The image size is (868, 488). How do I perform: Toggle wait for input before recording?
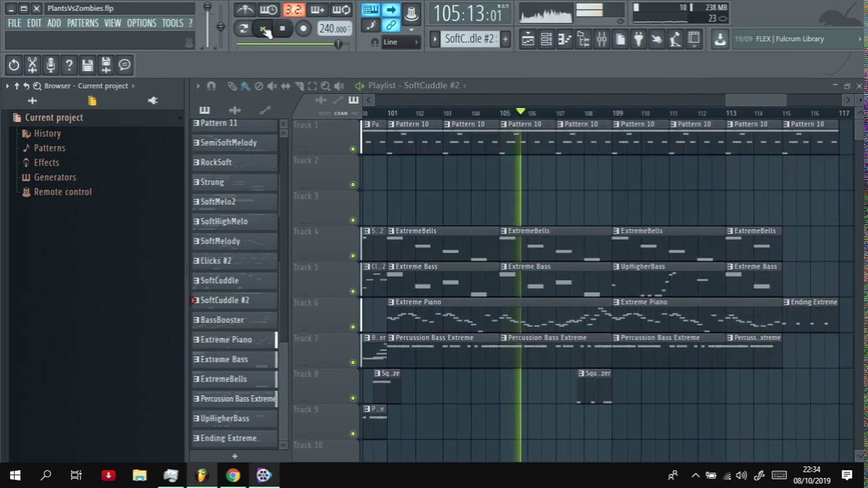tap(269, 9)
